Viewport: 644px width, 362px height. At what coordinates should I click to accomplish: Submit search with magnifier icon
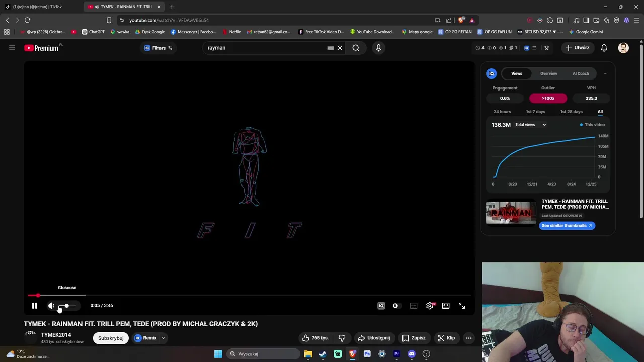coord(356,48)
